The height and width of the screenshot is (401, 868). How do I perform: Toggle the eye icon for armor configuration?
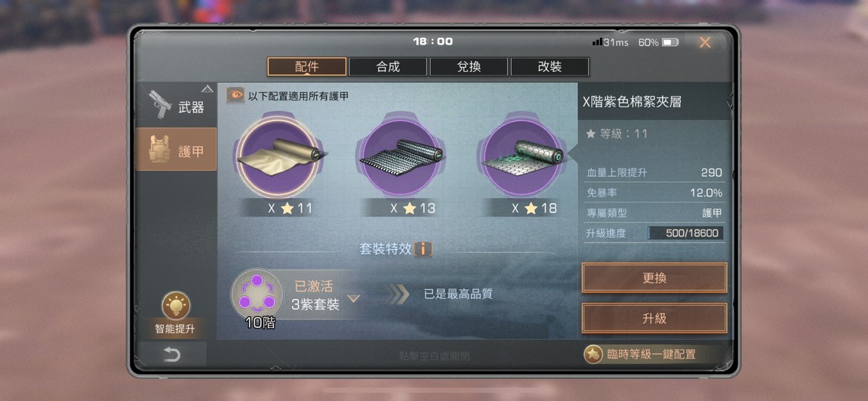point(235,95)
